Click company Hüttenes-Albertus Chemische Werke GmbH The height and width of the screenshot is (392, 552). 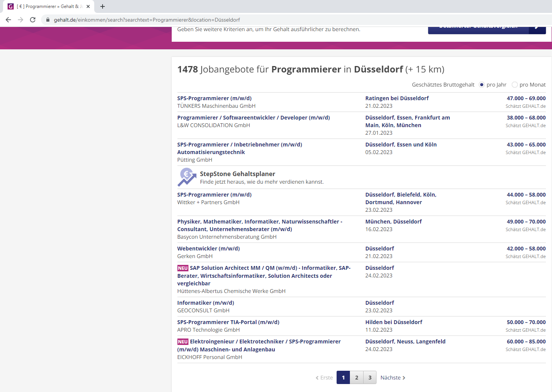pyautogui.click(x=231, y=291)
